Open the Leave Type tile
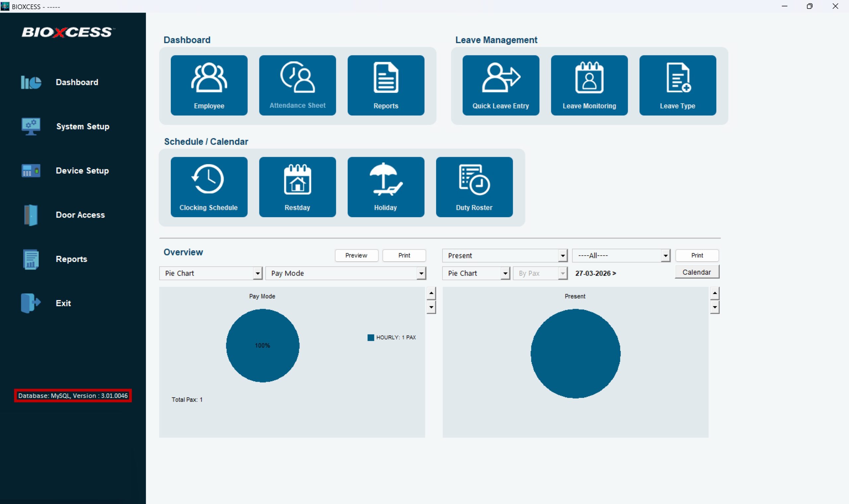Screen dimensions: 849x504 [678, 85]
